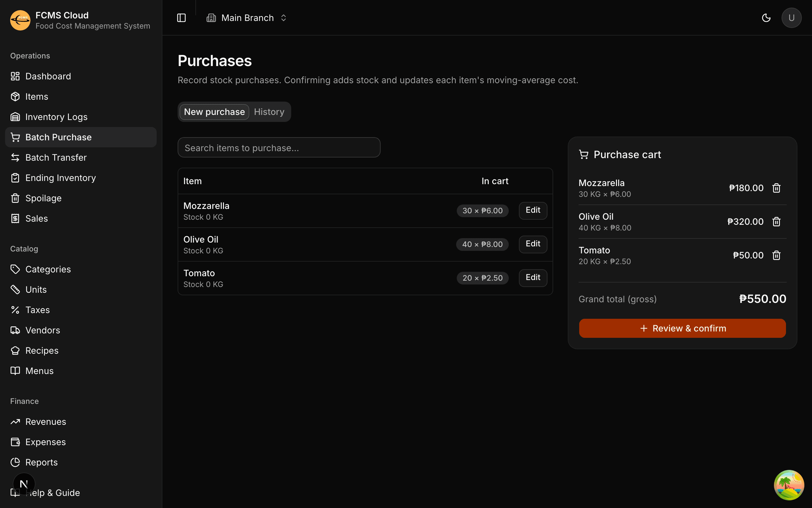Screen dimensions: 812x508
Task: Click the Inventory Logs warehouse icon
Action: pos(15,117)
